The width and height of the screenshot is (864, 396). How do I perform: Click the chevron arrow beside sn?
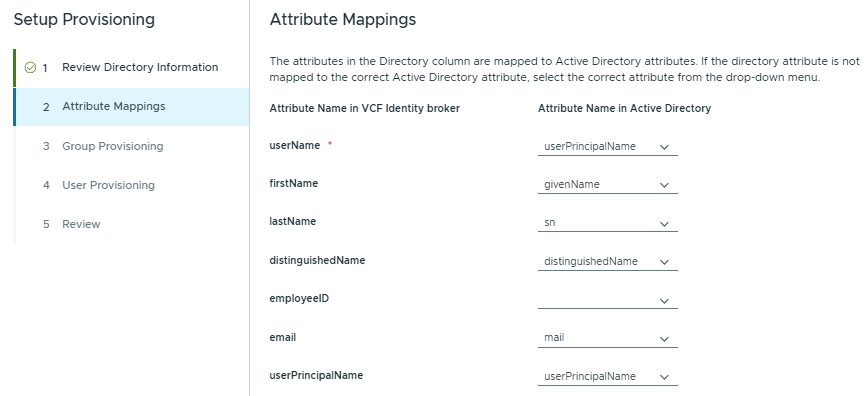point(664,224)
